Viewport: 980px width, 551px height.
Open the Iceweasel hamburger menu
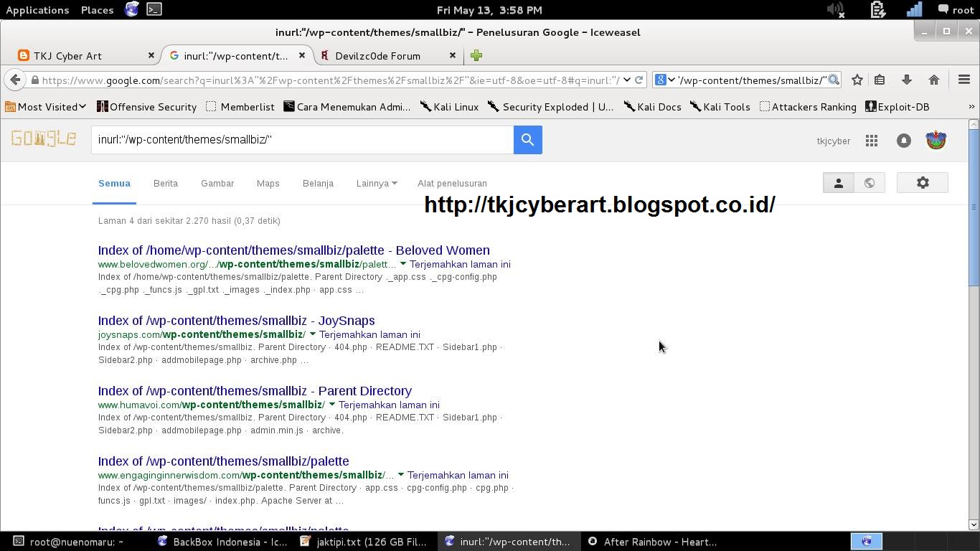point(964,80)
